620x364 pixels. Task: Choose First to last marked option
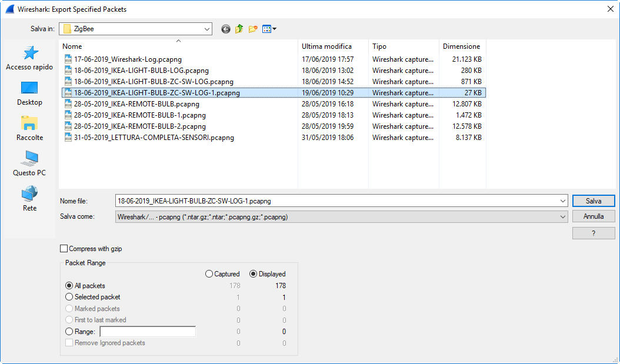point(69,320)
